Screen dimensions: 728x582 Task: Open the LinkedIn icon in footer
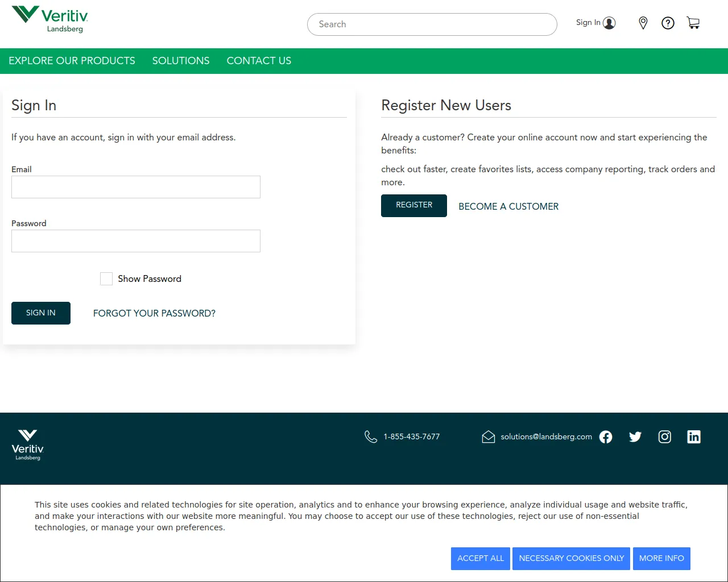(694, 436)
